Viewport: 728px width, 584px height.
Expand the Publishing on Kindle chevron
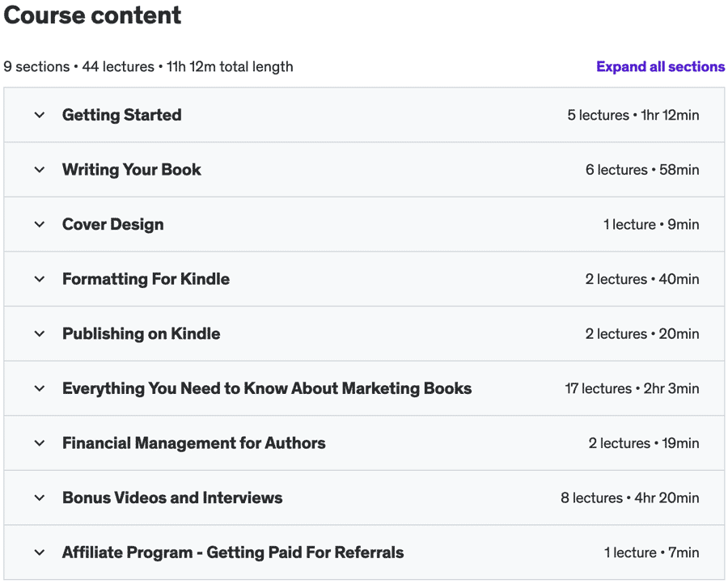[40, 334]
